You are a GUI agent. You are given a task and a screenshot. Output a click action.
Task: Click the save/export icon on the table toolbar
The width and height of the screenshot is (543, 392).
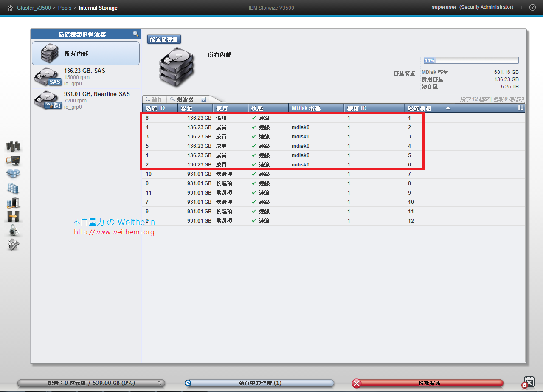(x=203, y=99)
